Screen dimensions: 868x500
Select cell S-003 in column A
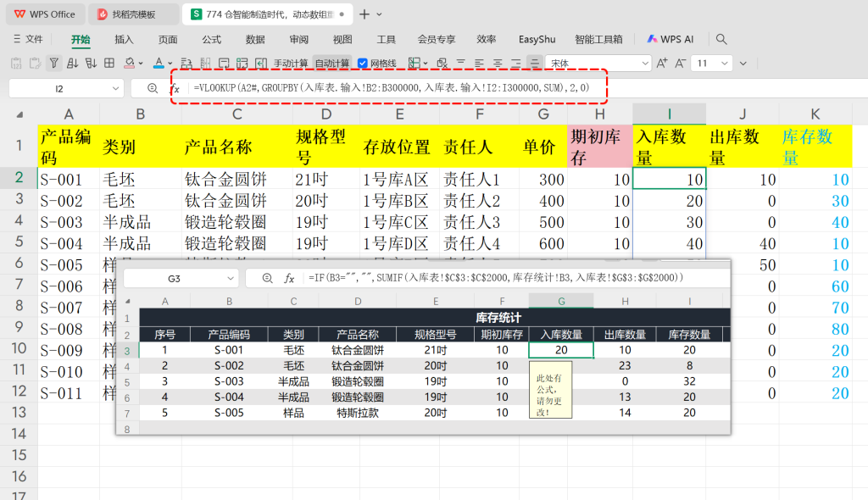(x=69, y=222)
